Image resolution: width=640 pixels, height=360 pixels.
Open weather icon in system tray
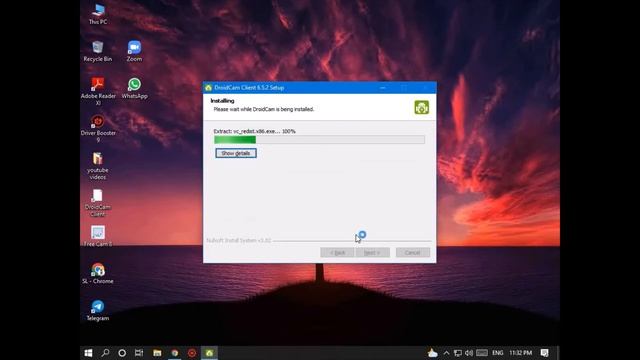click(x=432, y=353)
